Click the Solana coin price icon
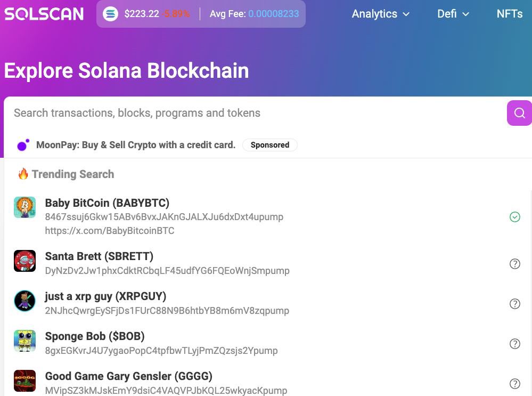The image size is (532, 396). click(x=110, y=14)
